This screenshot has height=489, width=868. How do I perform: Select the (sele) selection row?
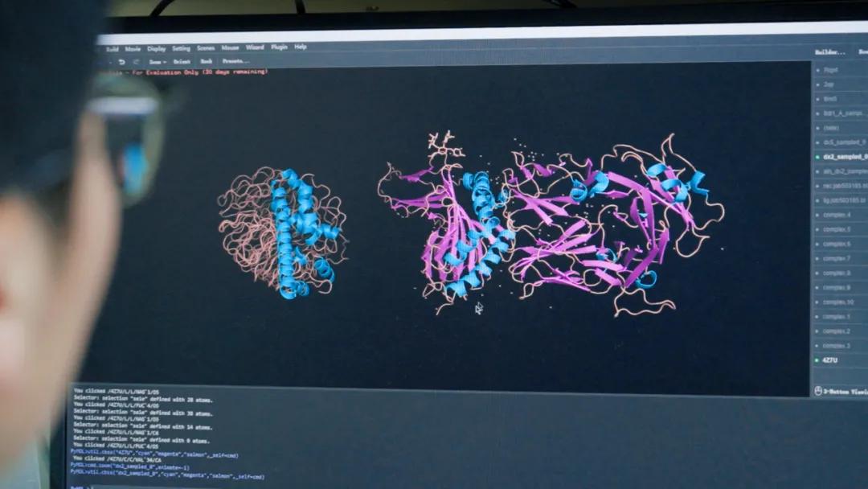pyautogui.click(x=841, y=128)
